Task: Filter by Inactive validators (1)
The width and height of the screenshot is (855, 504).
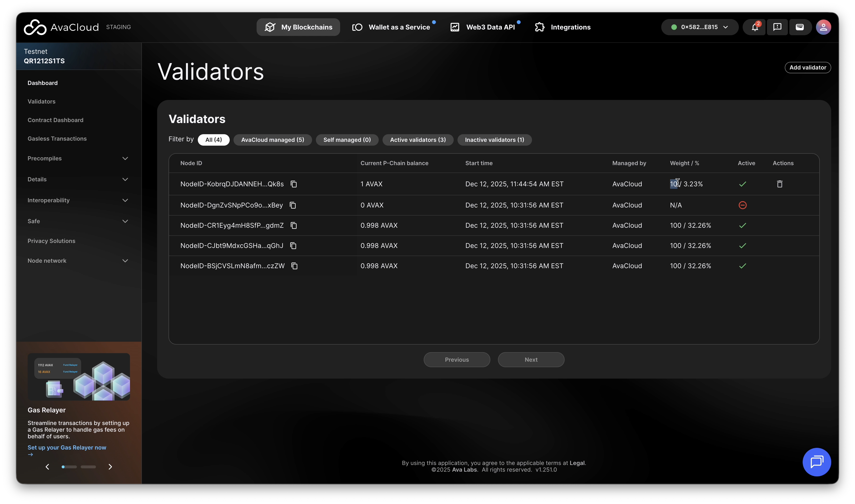Action: (x=494, y=140)
